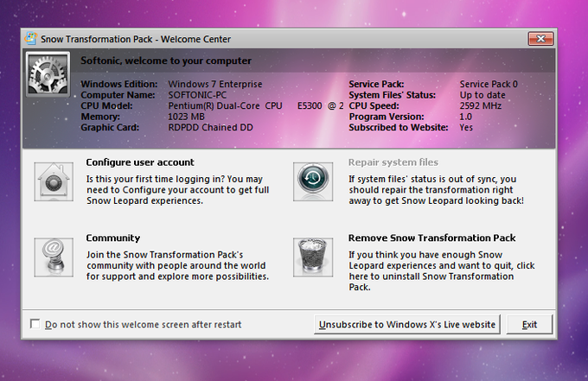Click the trash can icon to uninstall
The height and width of the screenshot is (381, 588).
click(313, 257)
